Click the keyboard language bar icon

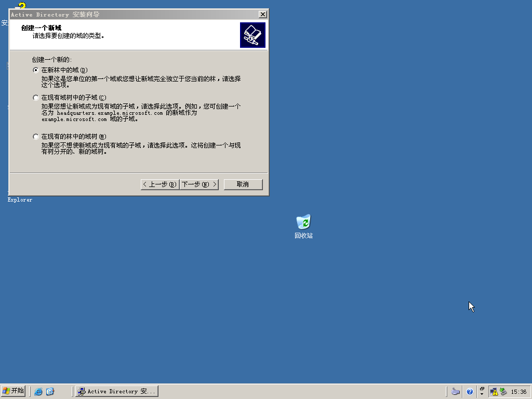[x=456, y=392]
